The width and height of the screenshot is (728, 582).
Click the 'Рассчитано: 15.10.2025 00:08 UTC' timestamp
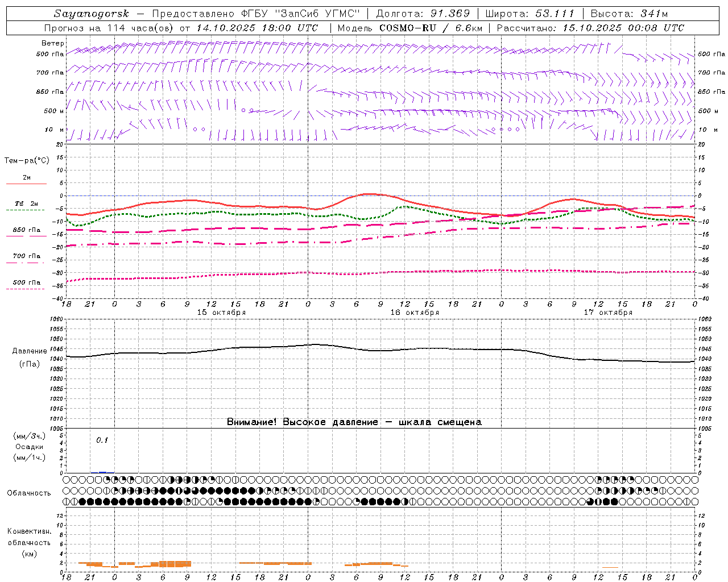[590, 28]
